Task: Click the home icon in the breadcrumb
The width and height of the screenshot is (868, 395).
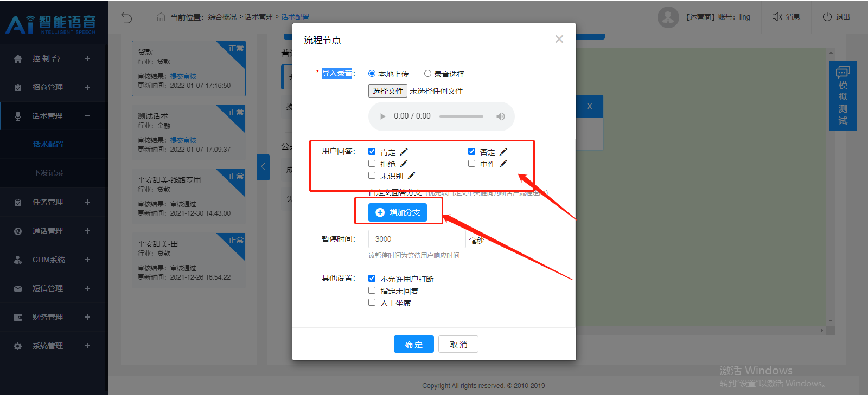Action: point(161,17)
